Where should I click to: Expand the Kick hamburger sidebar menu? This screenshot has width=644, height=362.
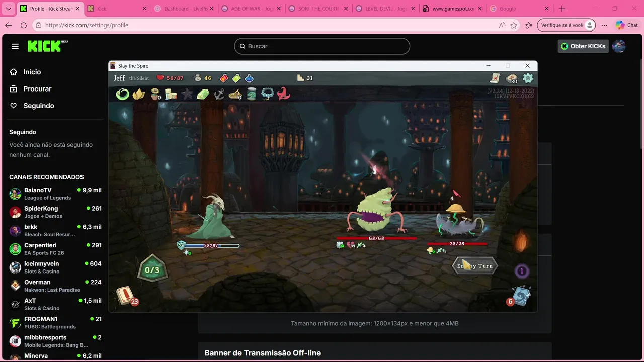(x=15, y=46)
